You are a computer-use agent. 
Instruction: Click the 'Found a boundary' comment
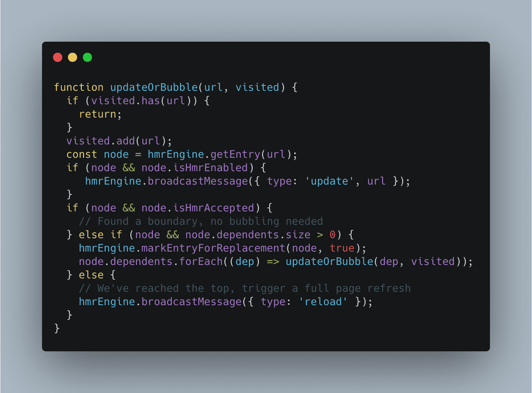click(x=201, y=221)
